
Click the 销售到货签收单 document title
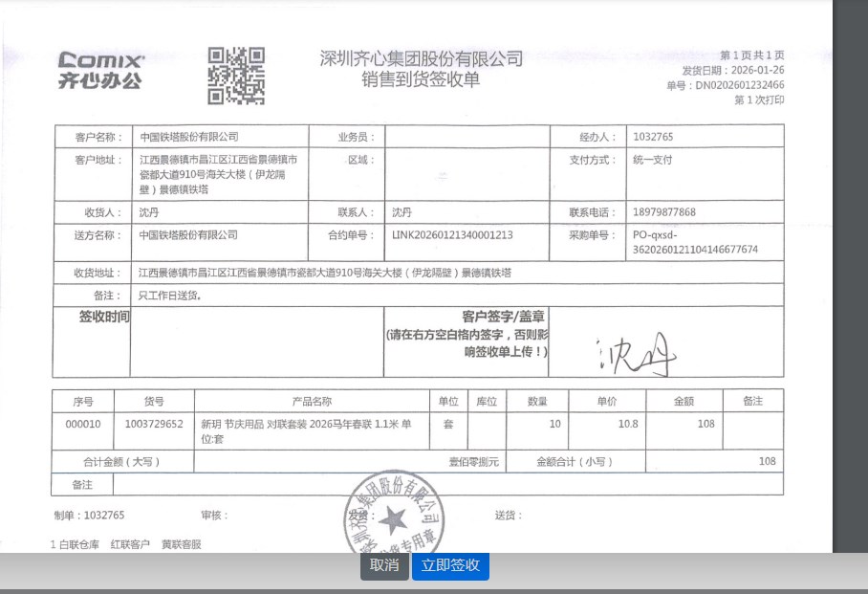pos(421,80)
